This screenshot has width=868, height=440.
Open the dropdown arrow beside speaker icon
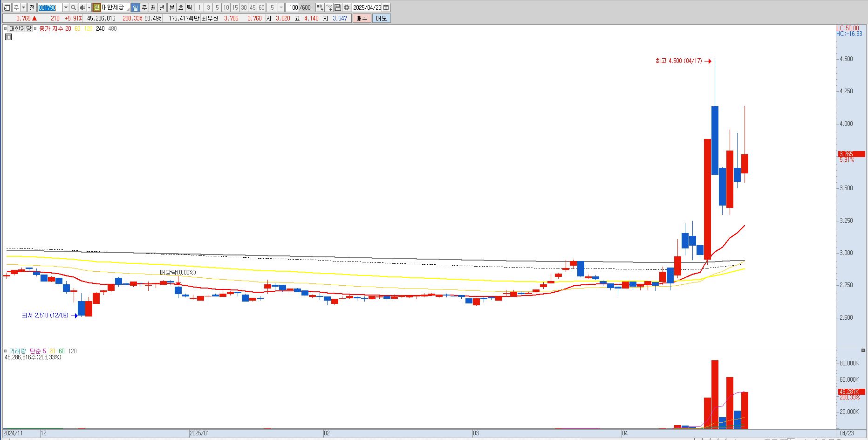pos(89,7)
